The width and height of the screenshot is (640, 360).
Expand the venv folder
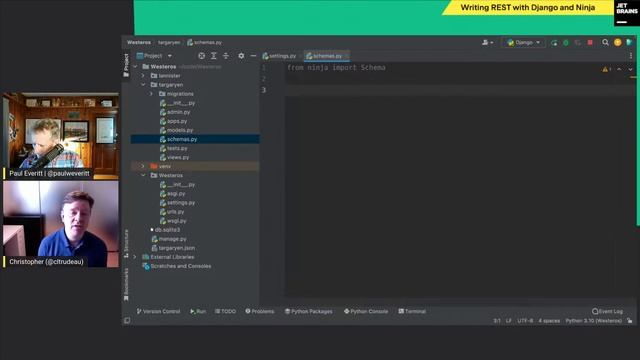pyautogui.click(x=143, y=167)
